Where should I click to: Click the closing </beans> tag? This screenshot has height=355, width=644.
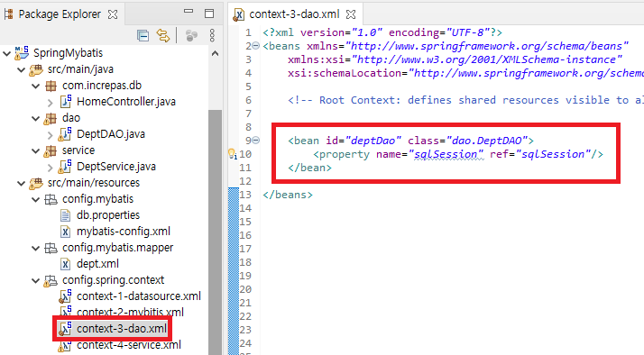pyautogui.click(x=288, y=195)
